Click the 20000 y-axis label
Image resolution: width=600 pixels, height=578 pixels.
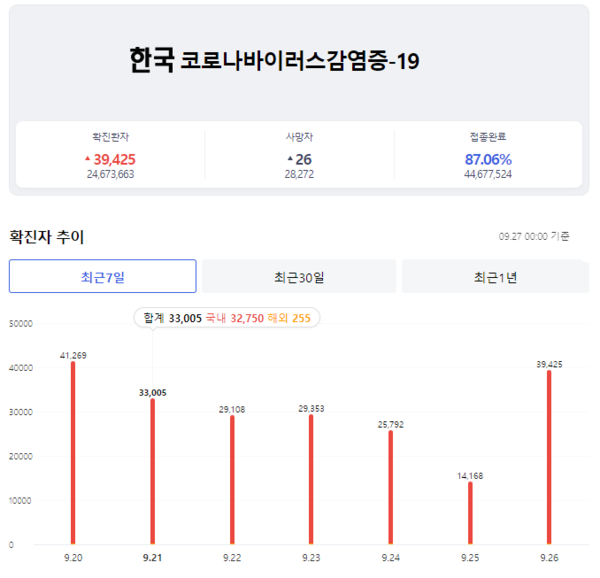click(x=21, y=456)
